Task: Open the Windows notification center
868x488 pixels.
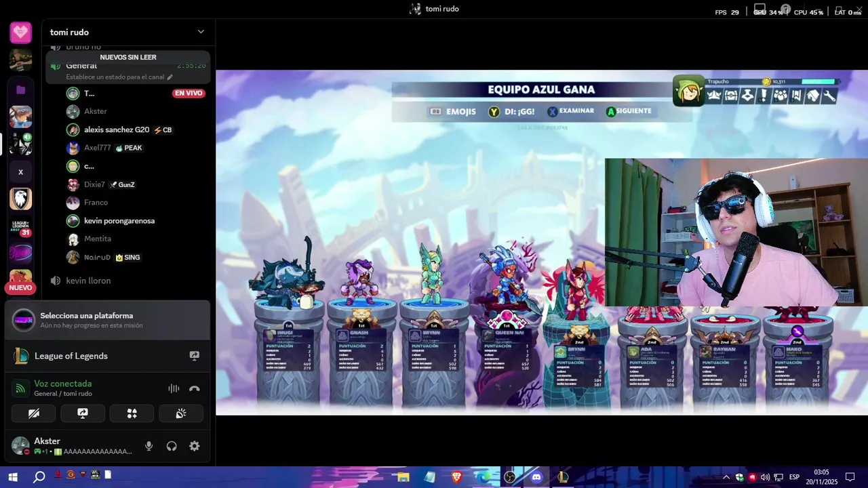Action: tap(850, 477)
